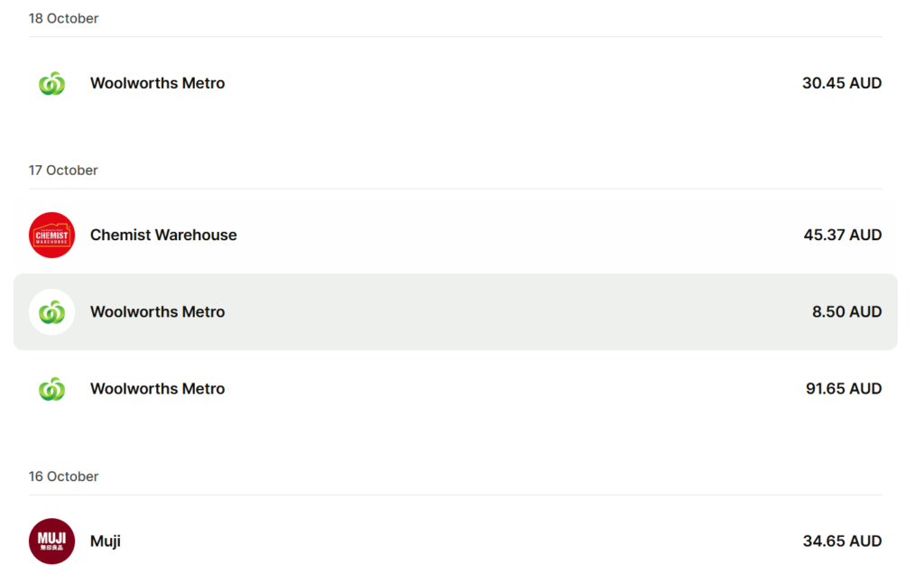This screenshot has height=574, width=924.
Task: Click the 91.65 AUD amount
Action: pyautogui.click(x=843, y=389)
